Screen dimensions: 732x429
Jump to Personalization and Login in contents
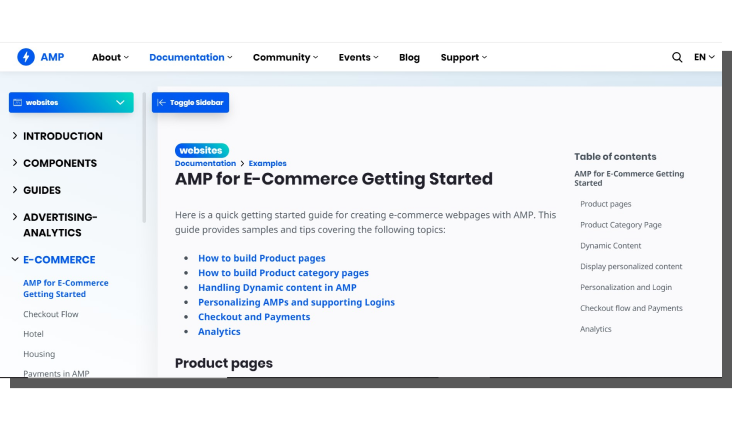pyautogui.click(x=626, y=288)
